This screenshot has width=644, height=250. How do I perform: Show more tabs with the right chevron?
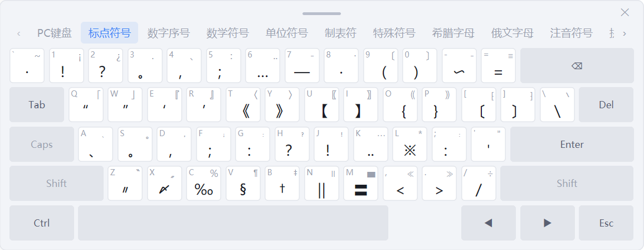click(x=625, y=33)
